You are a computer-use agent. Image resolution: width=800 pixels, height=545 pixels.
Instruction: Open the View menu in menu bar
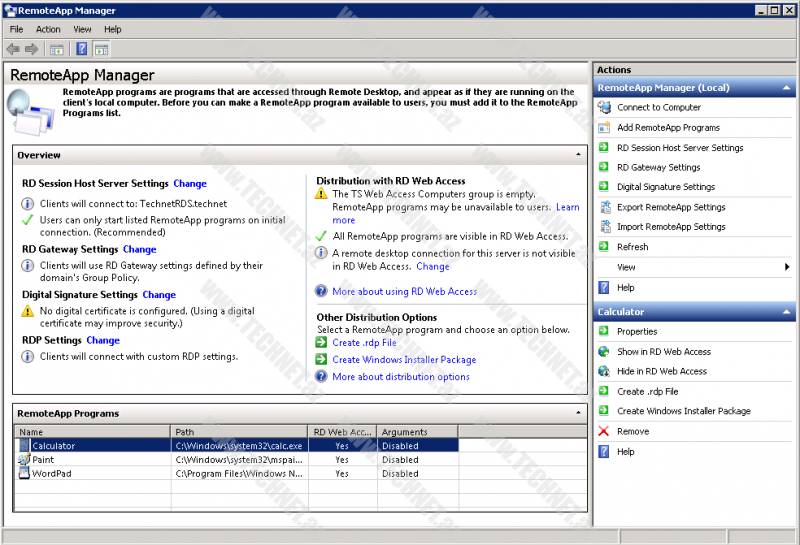(x=82, y=29)
